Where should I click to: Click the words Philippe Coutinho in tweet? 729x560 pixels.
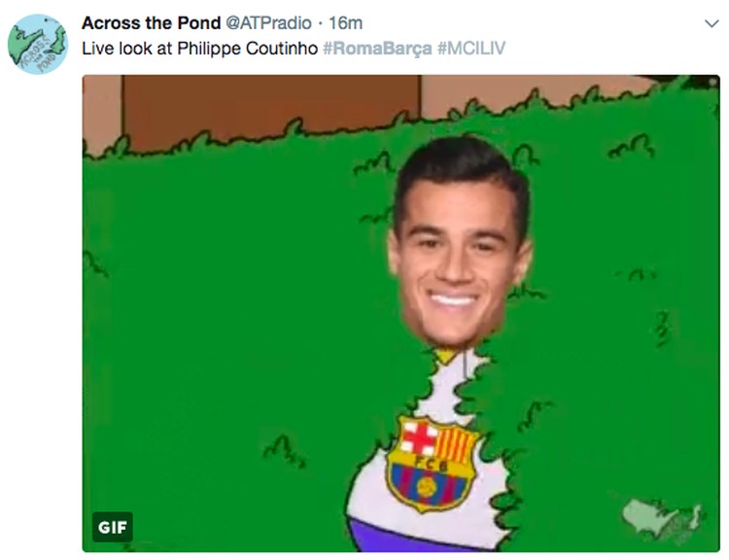pos(247,49)
